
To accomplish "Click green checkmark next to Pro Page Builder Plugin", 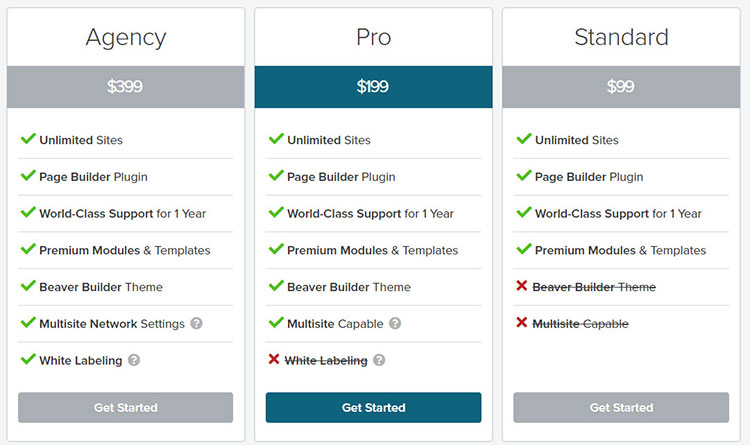I will (275, 176).
